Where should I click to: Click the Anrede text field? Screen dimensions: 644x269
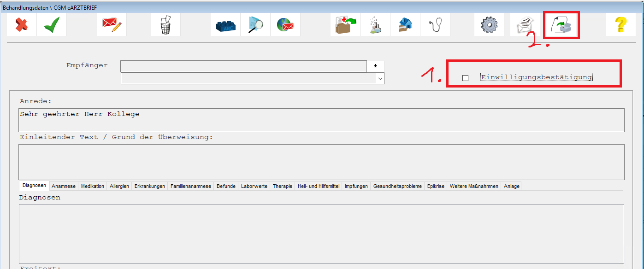point(322,120)
